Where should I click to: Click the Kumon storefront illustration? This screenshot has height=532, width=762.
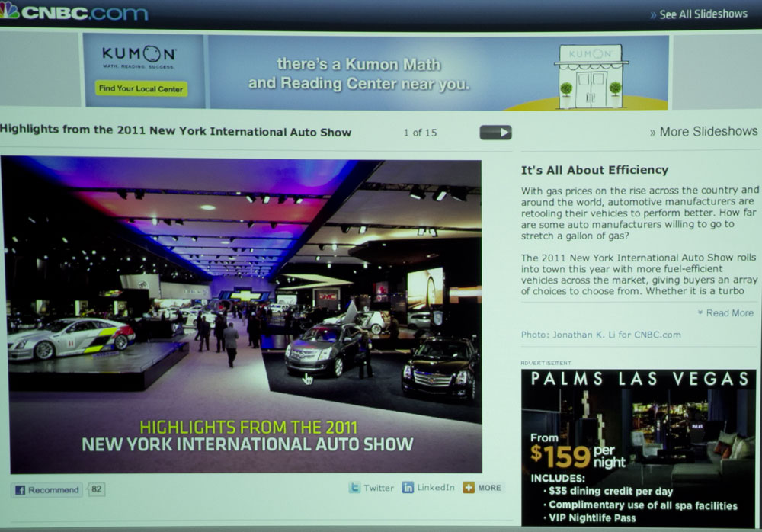(591, 76)
